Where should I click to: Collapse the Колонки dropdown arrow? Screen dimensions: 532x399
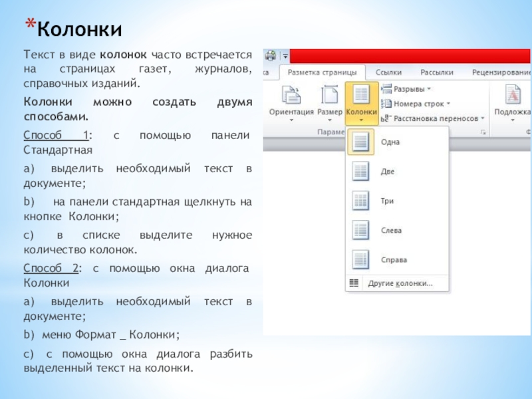(x=361, y=120)
